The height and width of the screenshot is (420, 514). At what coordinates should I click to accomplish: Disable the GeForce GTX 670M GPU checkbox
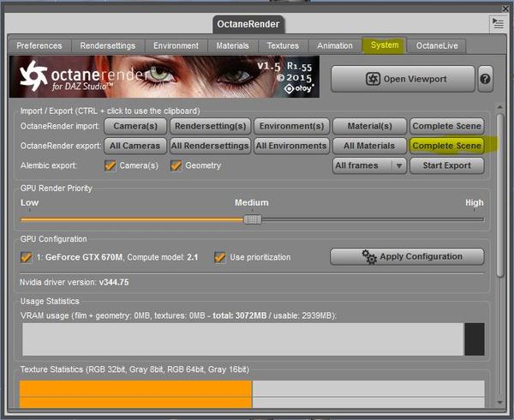tap(27, 257)
